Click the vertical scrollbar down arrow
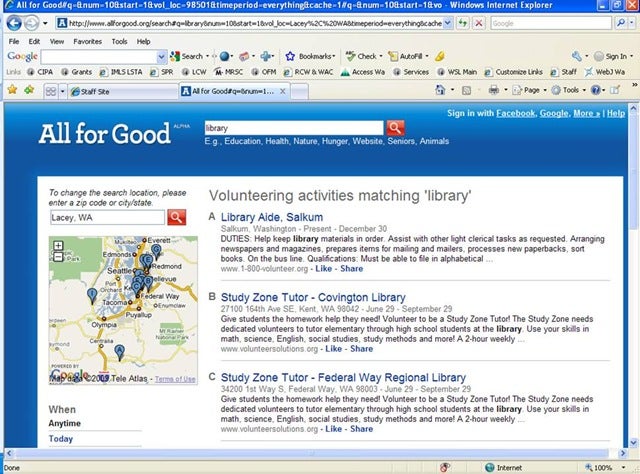 pyautogui.click(x=633, y=442)
